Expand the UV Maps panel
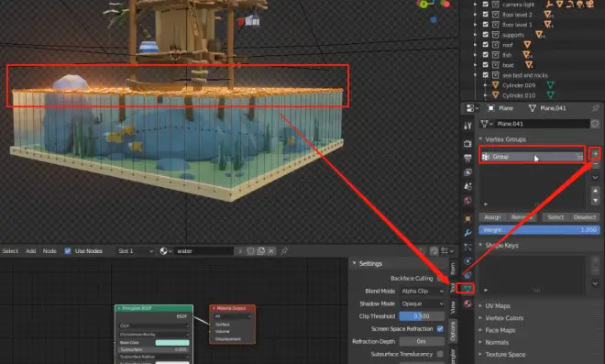 [498, 305]
